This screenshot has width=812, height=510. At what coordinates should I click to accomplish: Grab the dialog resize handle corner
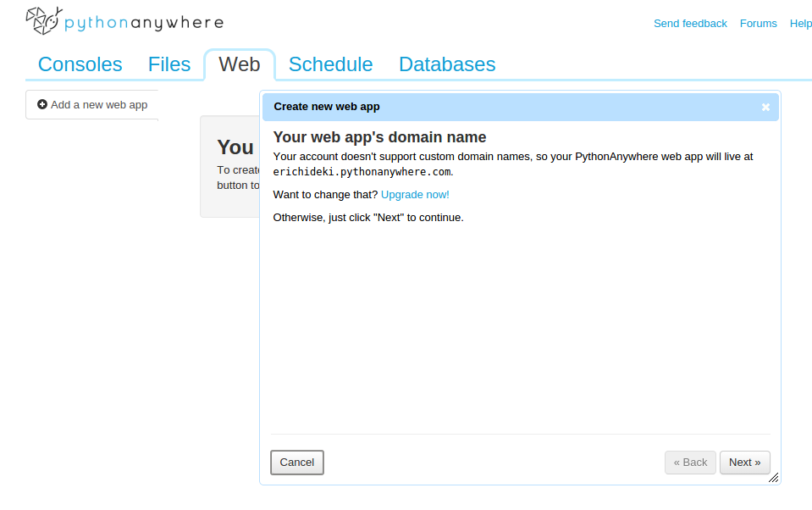pos(773,477)
